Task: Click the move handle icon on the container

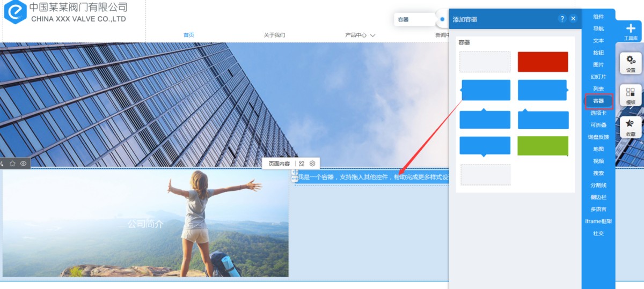Action: [x=295, y=173]
